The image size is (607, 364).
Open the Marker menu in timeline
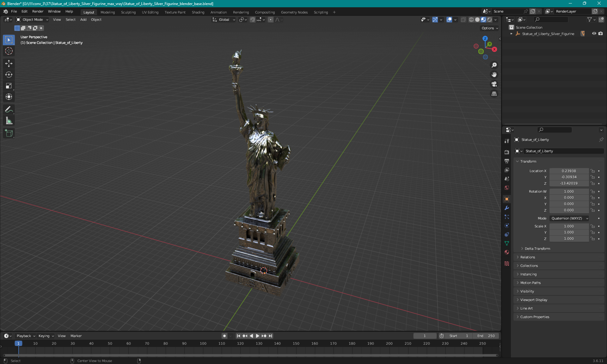(76, 336)
